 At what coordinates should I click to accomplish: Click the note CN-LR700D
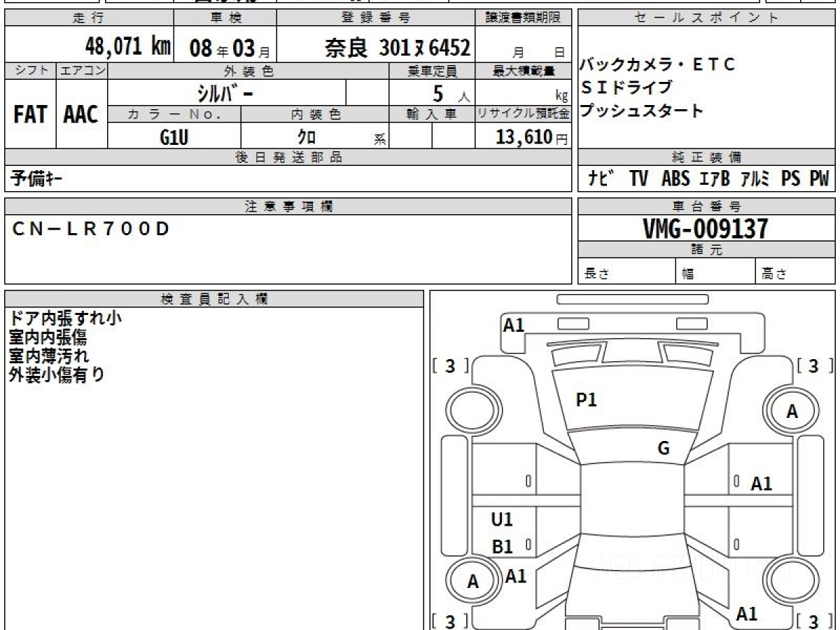tap(91, 229)
